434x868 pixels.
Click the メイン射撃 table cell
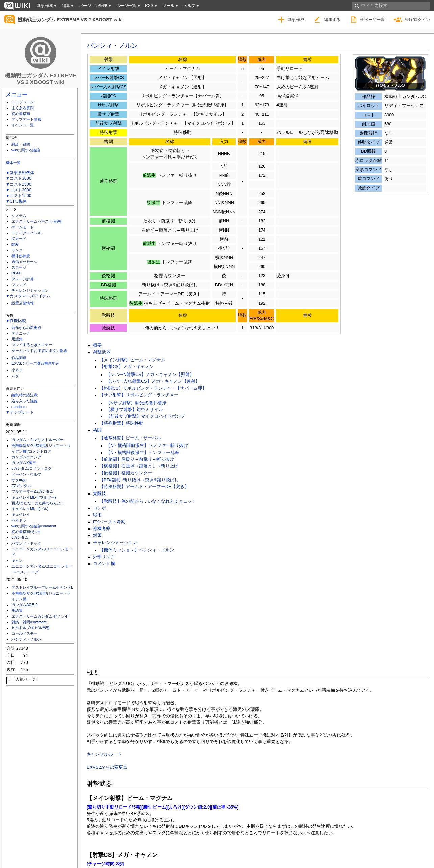point(108,69)
